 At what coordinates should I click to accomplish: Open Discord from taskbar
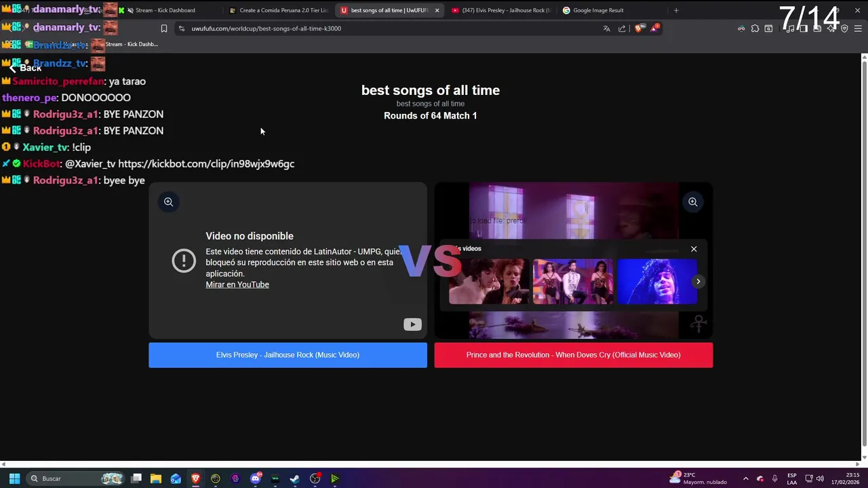click(x=256, y=479)
